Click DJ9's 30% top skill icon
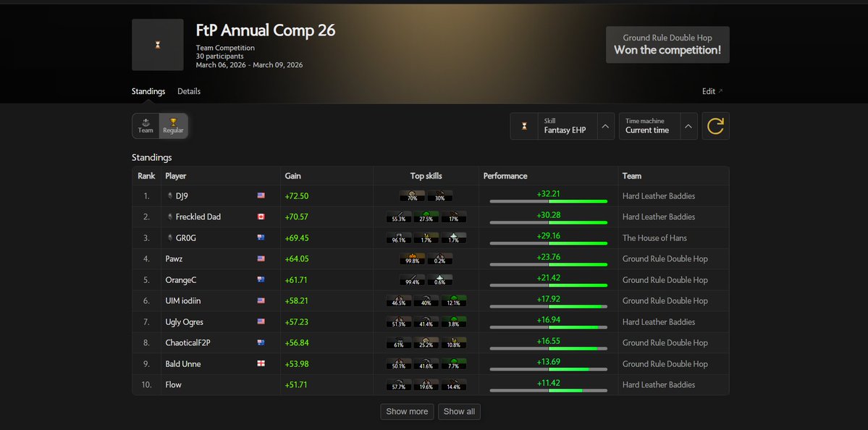868x430 pixels. tap(440, 196)
